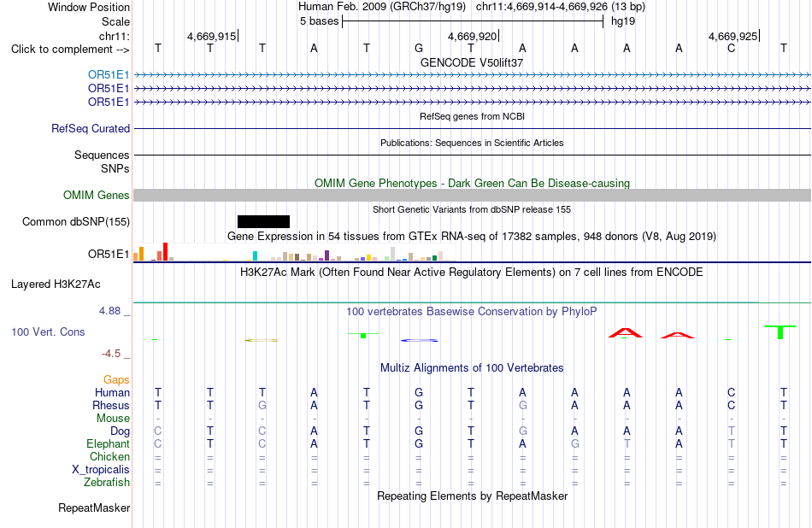Image resolution: width=812 pixels, height=528 pixels.
Task: Select the Chicken species row label
Action: pyautogui.click(x=109, y=456)
